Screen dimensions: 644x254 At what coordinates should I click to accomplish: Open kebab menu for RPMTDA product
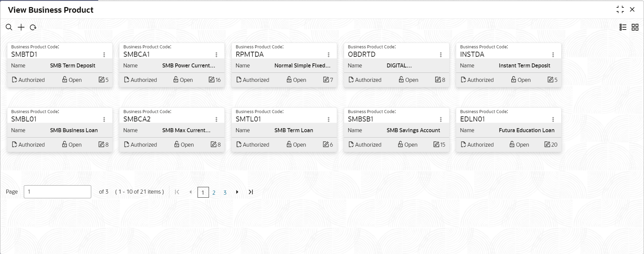point(328,54)
